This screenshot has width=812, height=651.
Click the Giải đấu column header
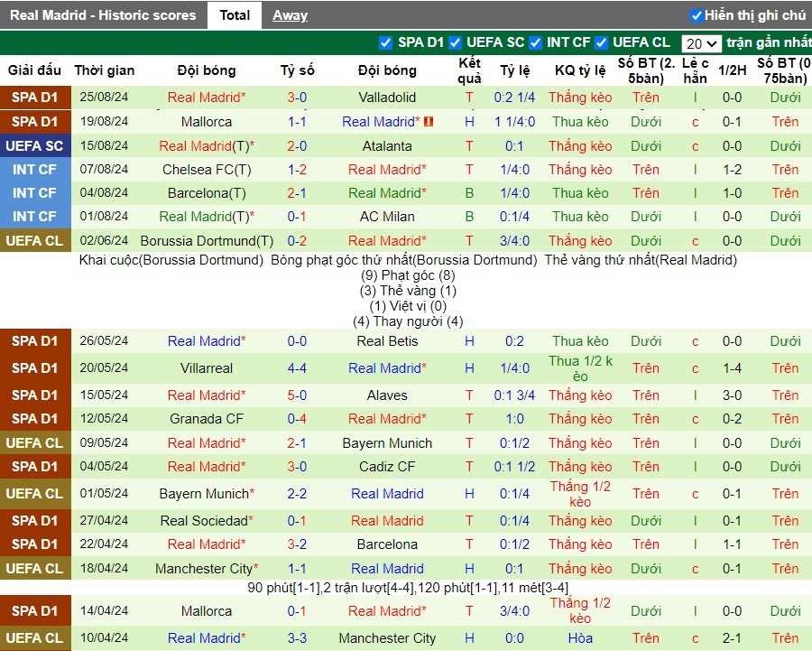[x=34, y=70]
